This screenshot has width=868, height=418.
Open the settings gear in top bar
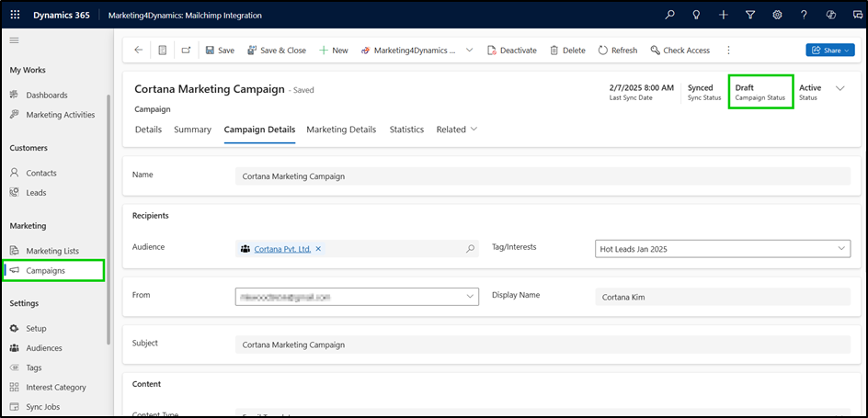777,16
